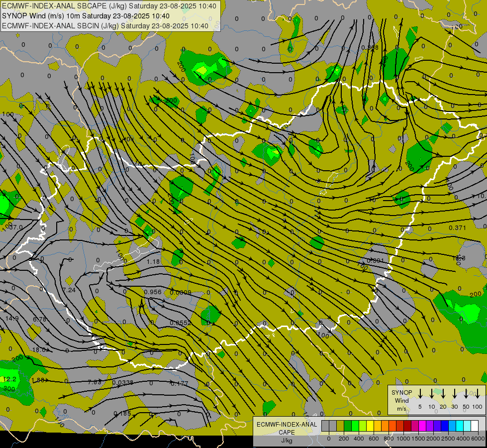Pick the white swatch at end of CAPE bar
This screenshot has height=448, width=487.
click(x=474, y=426)
